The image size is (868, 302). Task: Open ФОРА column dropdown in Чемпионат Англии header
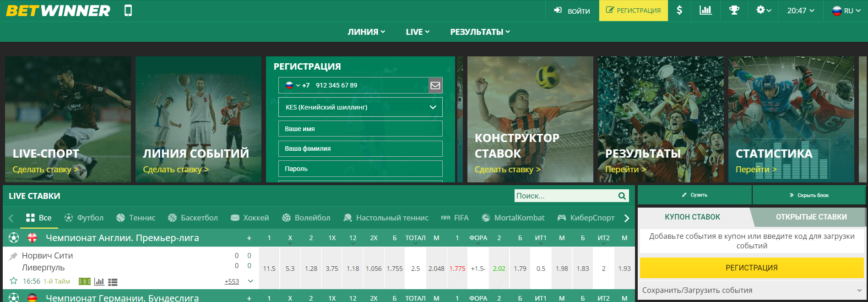point(478,239)
